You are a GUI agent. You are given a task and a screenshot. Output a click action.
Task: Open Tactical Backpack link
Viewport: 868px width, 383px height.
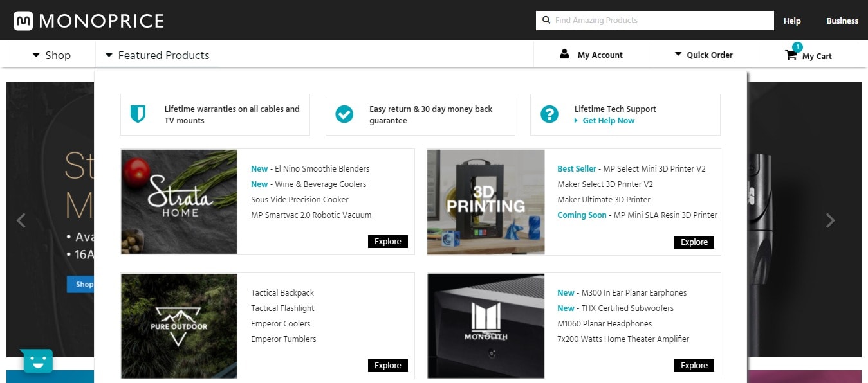coord(282,293)
